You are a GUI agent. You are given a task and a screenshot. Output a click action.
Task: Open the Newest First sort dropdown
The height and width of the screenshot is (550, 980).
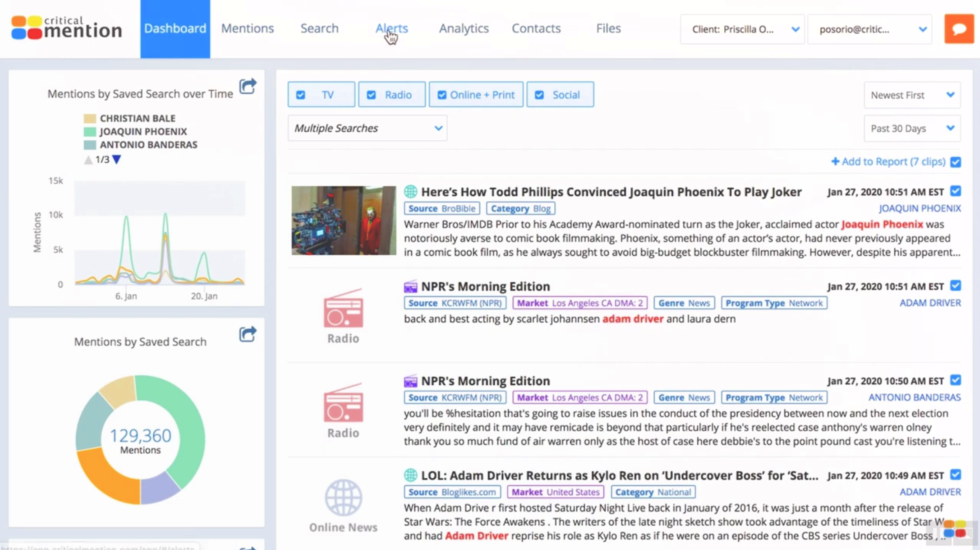(x=912, y=95)
